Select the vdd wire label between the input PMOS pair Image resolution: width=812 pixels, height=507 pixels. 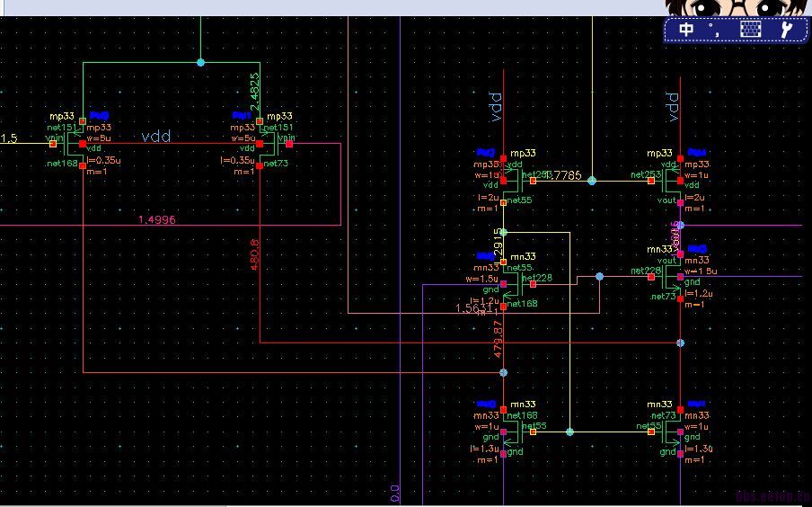point(156,137)
